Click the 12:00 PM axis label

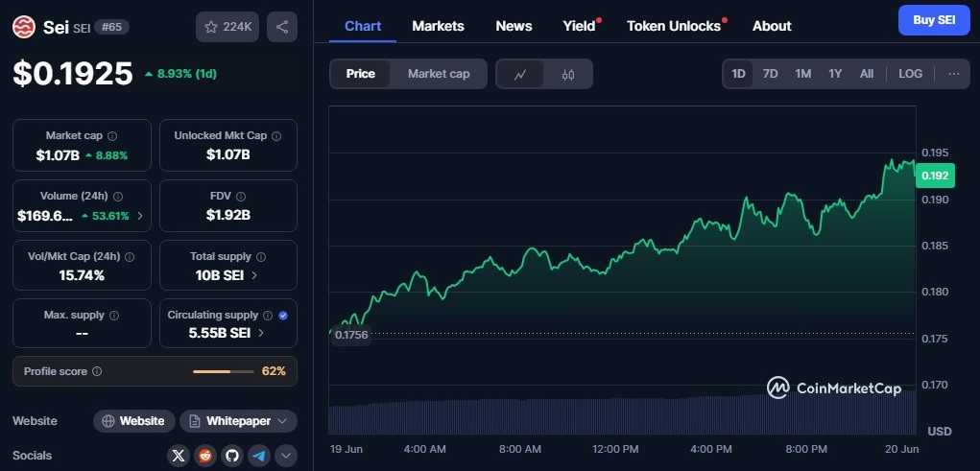tap(615, 449)
